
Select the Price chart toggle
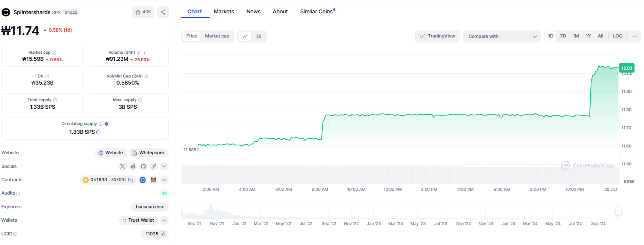[192, 36]
